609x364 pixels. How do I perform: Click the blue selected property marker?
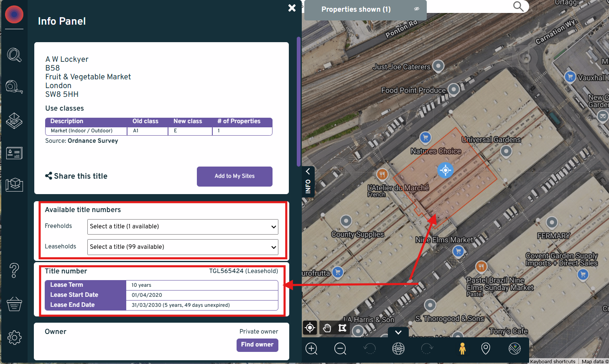[446, 170]
